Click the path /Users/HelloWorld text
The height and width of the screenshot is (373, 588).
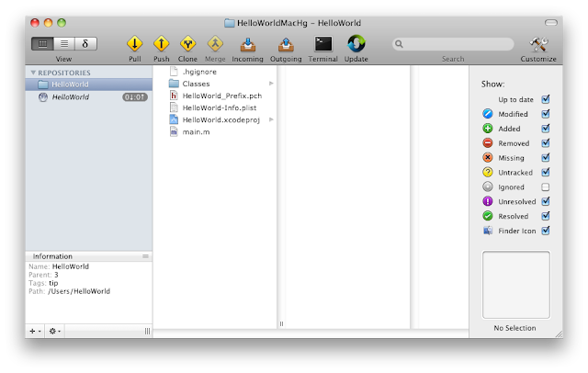point(79,291)
